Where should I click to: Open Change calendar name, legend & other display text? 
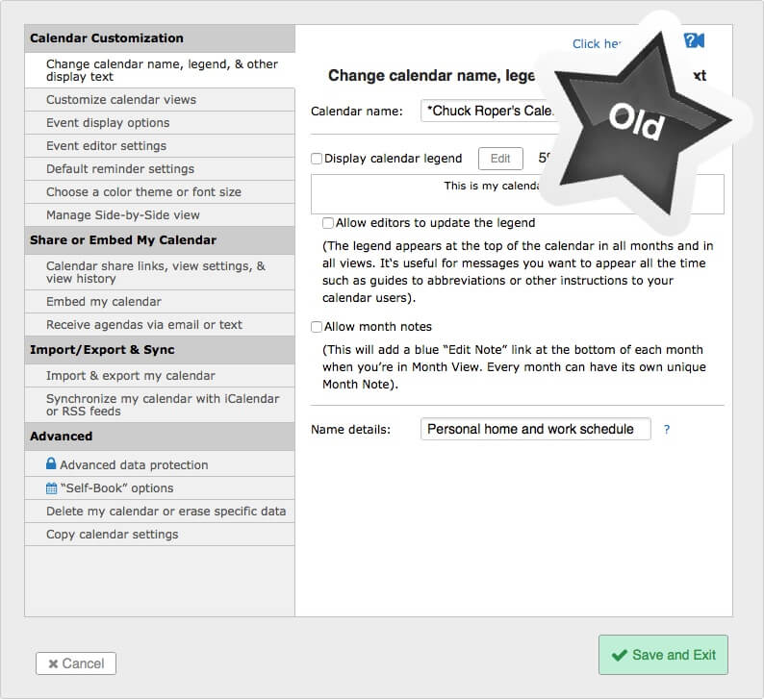pyautogui.click(x=160, y=70)
